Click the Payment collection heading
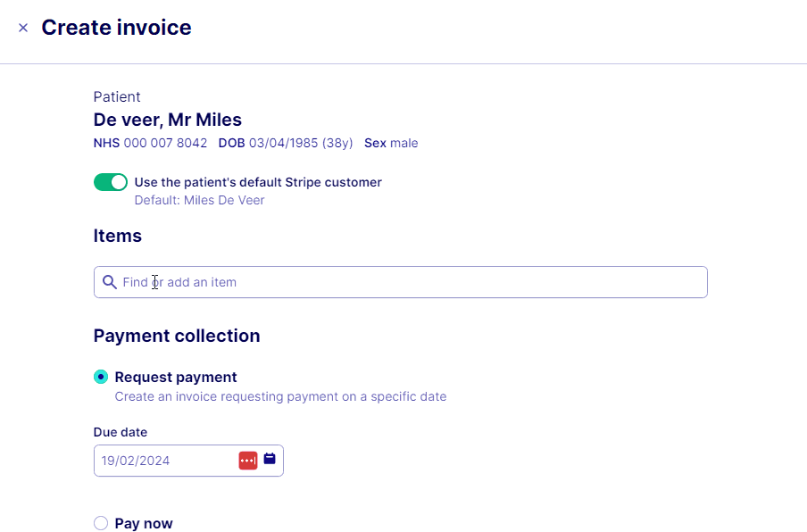The image size is (807, 532). pyautogui.click(x=177, y=336)
